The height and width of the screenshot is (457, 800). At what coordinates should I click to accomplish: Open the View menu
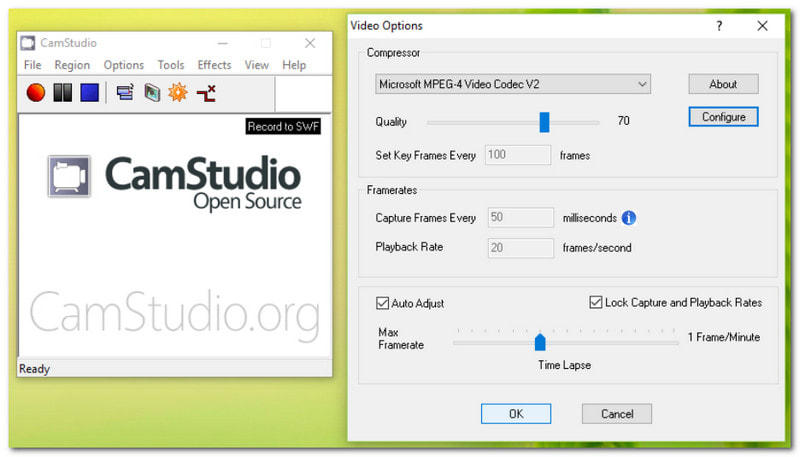pos(256,65)
